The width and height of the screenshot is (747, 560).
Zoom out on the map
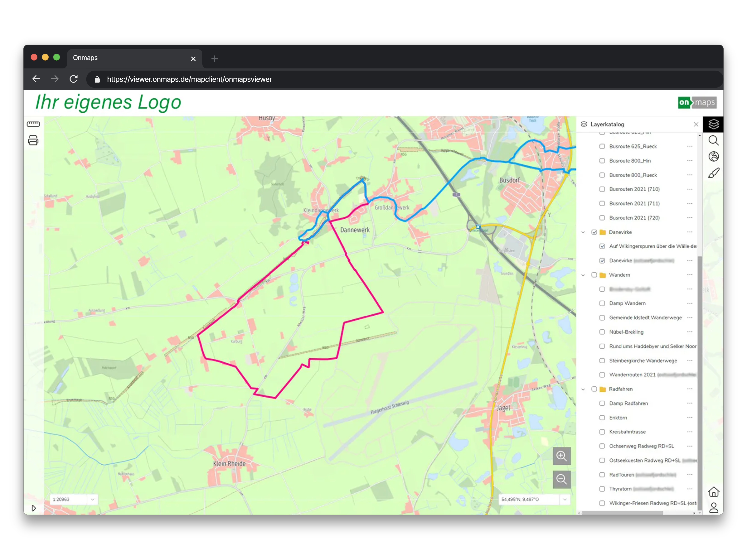click(561, 479)
